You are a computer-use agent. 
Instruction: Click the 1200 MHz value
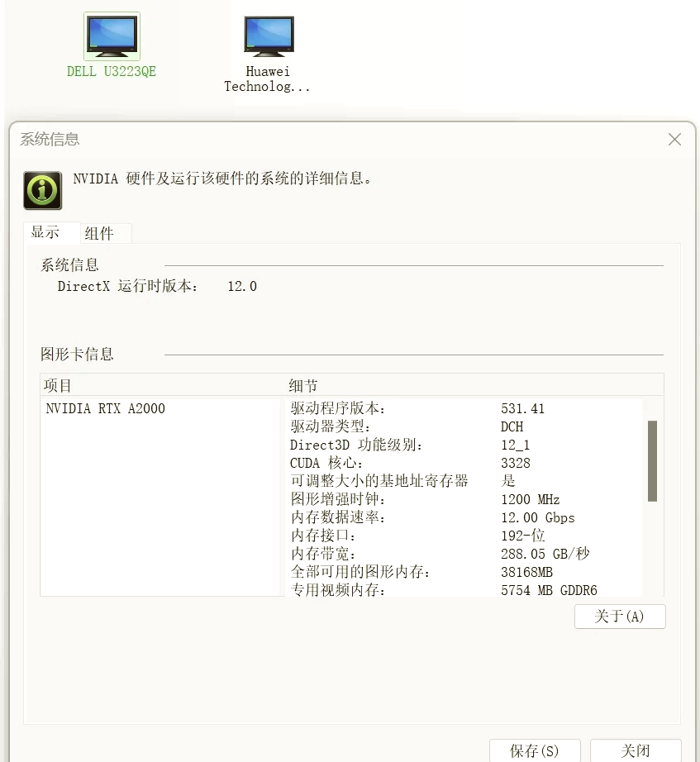coord(531,499)
